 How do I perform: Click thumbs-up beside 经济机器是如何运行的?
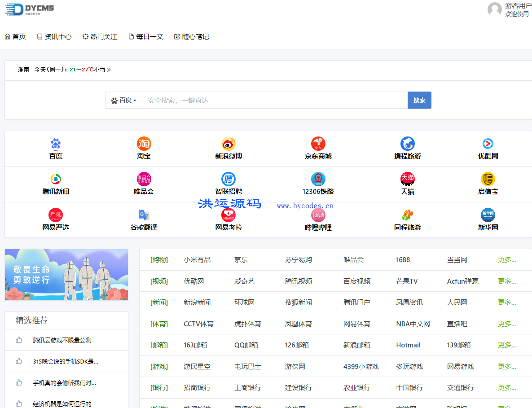(19, 404)
